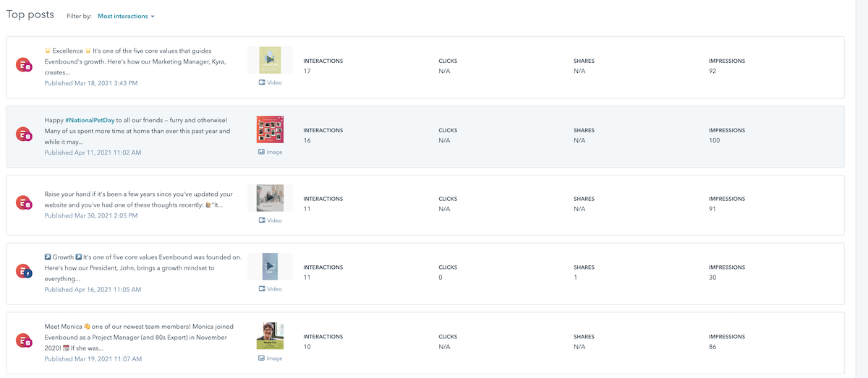Play the Growth post video thumbnail
The height and width of the screenshot is (378, 868).
(x=270, y=266)
